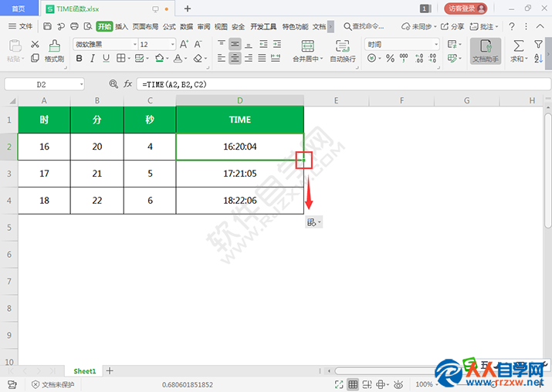Viewport: 552px width, 392px height.
Task: Open the 文件 file menu
Action: (20, 26)
